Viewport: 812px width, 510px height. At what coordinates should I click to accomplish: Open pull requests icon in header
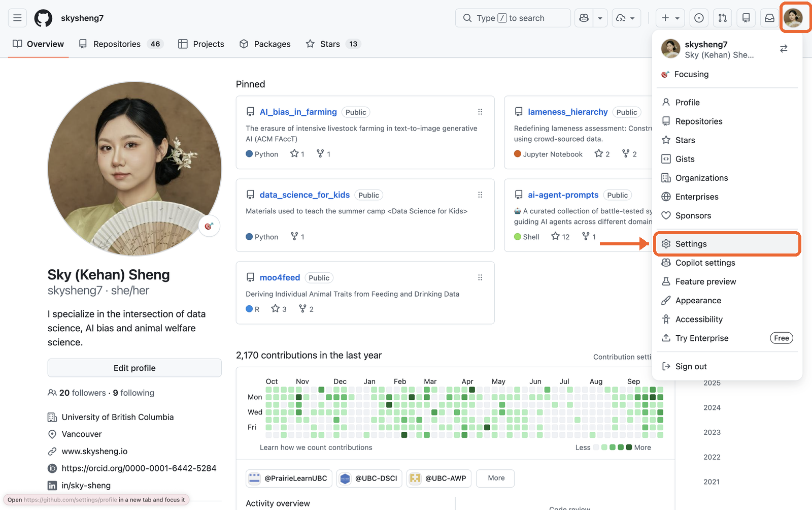coord(723,18)
